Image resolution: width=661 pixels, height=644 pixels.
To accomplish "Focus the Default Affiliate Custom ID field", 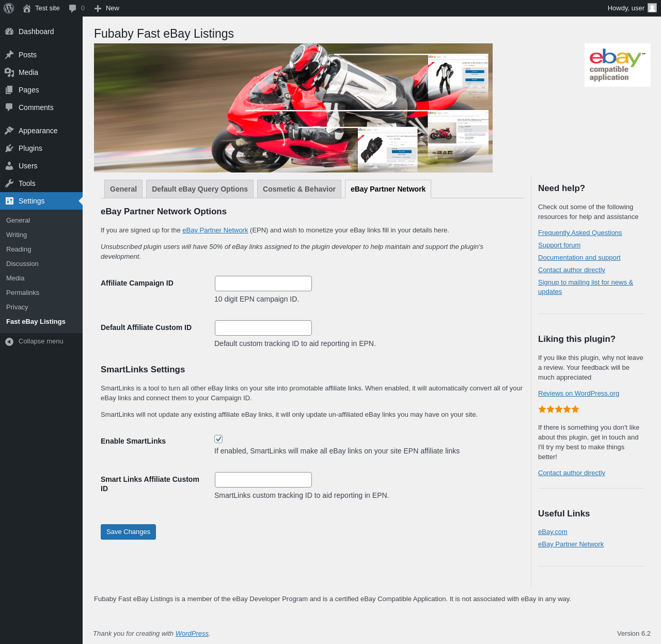I will point(263,328).
